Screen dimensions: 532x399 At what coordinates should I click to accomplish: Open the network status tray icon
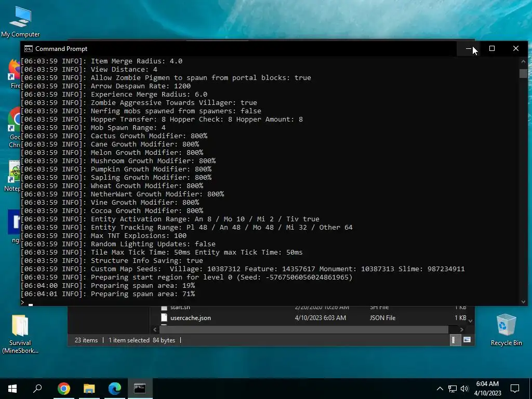pos(453,389)
